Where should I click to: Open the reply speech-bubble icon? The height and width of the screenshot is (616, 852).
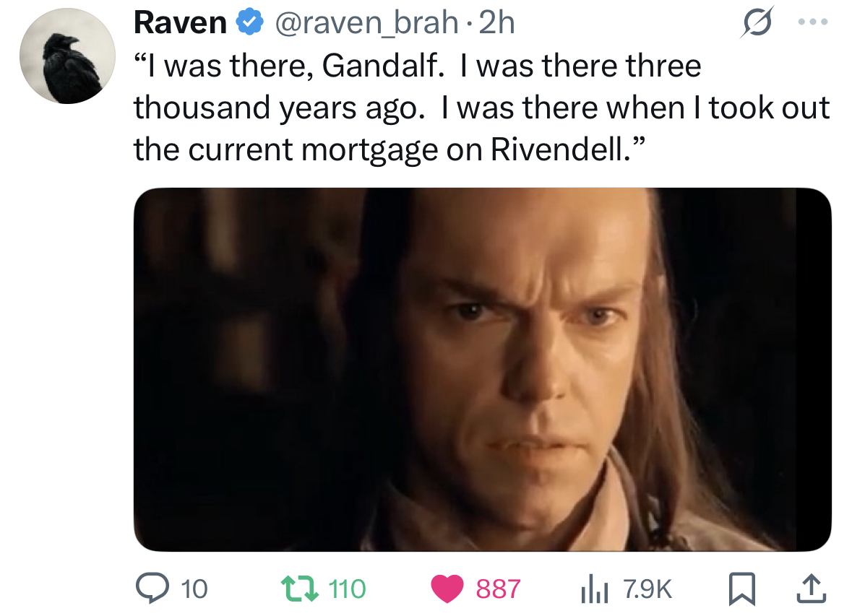[150, 589]
